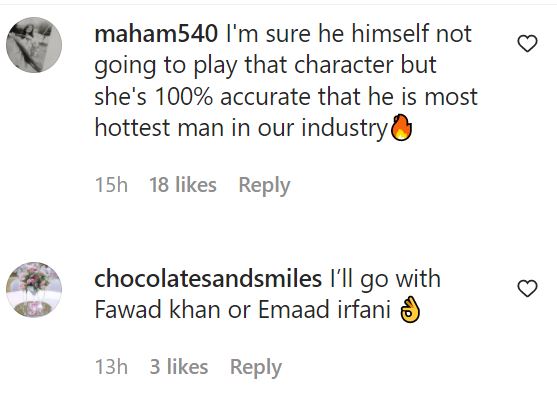Reply to chocolatesandsmiles' comment

pyautogui.click(x=256, y=367)
